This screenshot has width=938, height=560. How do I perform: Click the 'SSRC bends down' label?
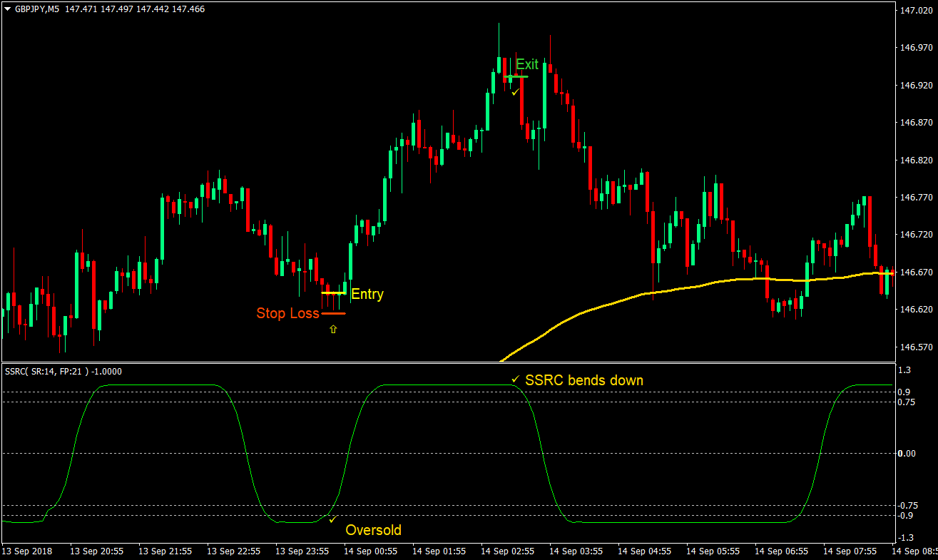point(585,380)
